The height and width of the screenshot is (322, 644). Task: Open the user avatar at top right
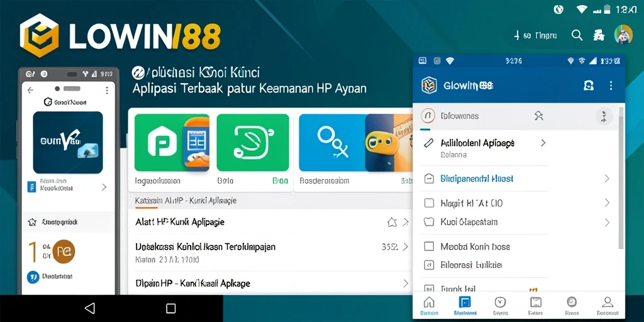coord(623,35)
